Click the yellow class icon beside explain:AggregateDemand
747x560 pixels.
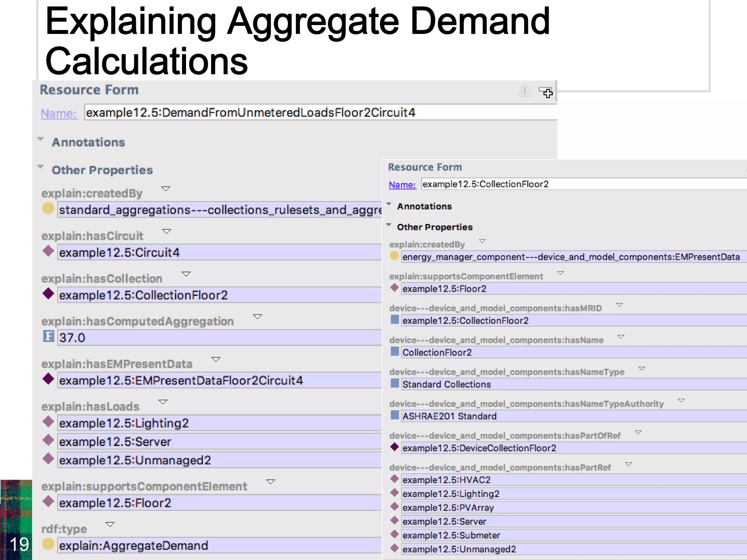48,544
